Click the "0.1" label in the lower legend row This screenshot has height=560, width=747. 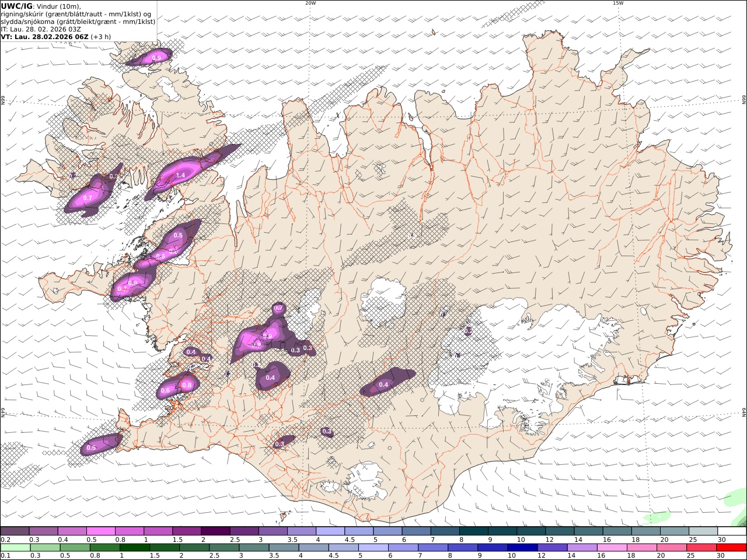pos(5,556)
